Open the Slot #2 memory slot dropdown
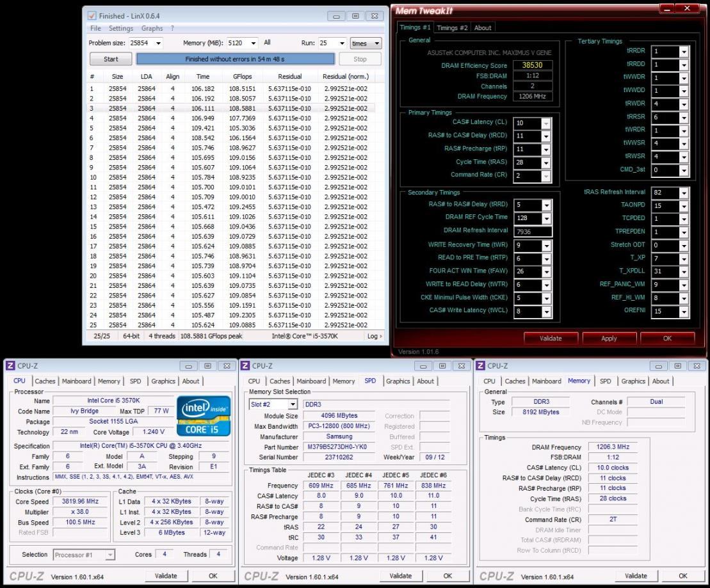Viewport: 710px width, 588px height. pos(293,404)
